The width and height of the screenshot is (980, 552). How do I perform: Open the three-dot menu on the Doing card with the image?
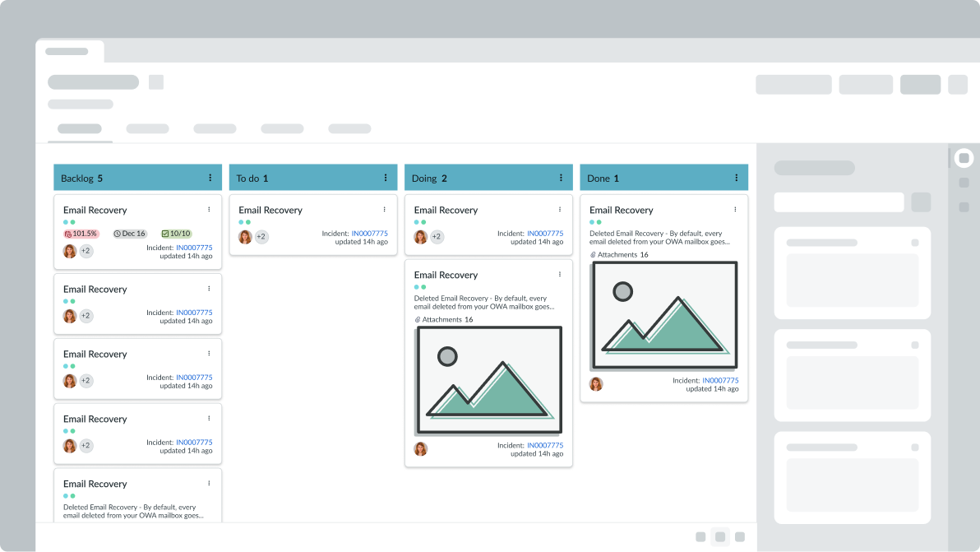click(560, 275)
